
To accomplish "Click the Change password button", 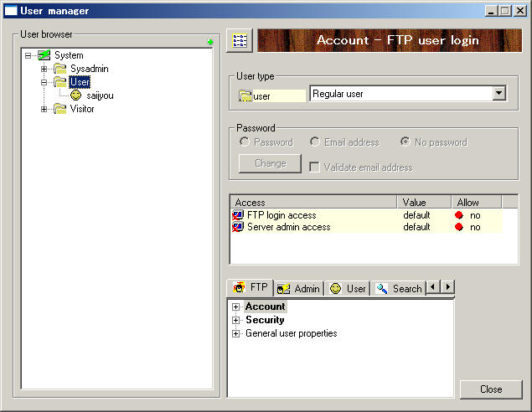I will click(270, 163).
